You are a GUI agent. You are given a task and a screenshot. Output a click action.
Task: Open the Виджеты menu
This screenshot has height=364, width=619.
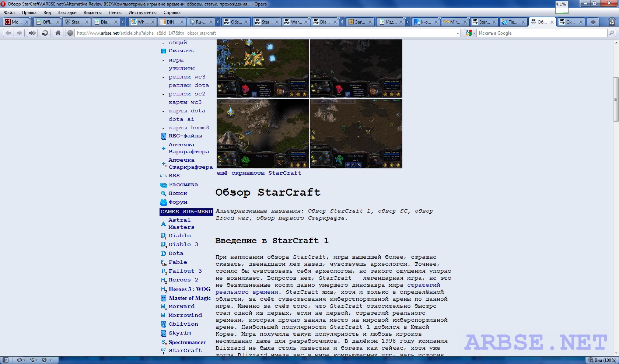92,13
